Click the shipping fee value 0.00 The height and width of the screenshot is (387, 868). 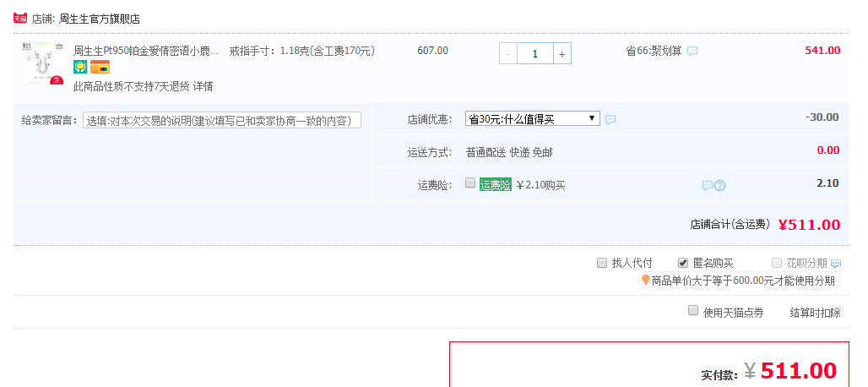[828, 150]
